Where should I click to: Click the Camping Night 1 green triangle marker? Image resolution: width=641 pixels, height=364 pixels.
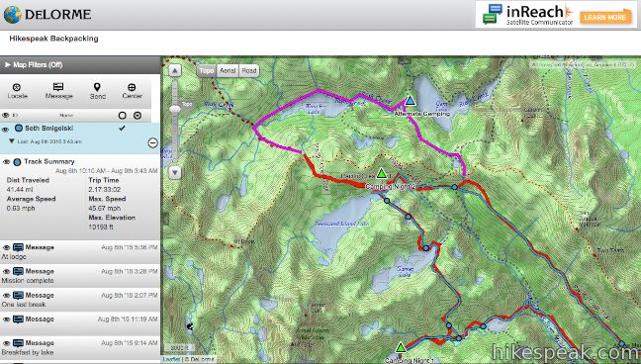[401, 347]
